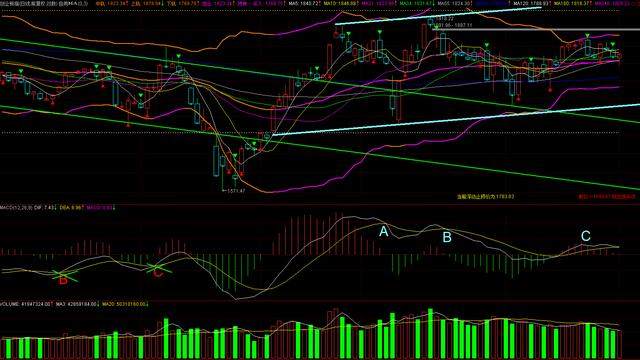The image size is (640, 360).
Task: Click the yellow DEA value label
Action: coord(71,208)
